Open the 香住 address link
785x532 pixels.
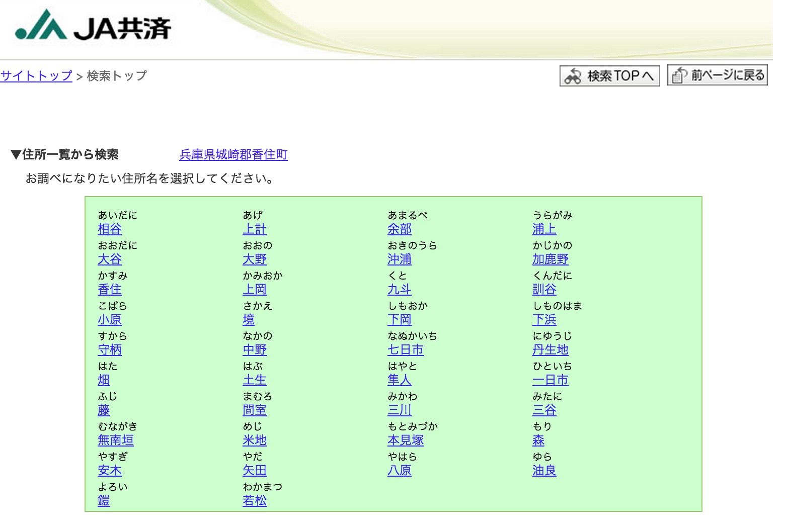110,290
